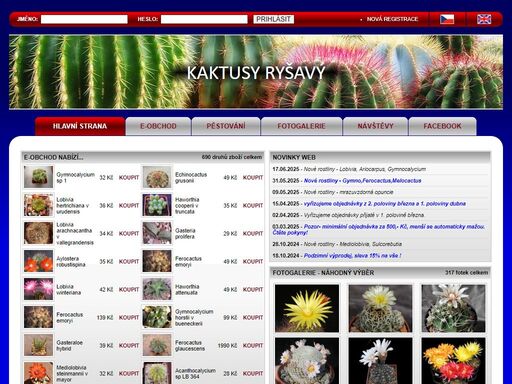
Task: Open the orange and red flowers gallery photo
Action: (x=453, y=361)
